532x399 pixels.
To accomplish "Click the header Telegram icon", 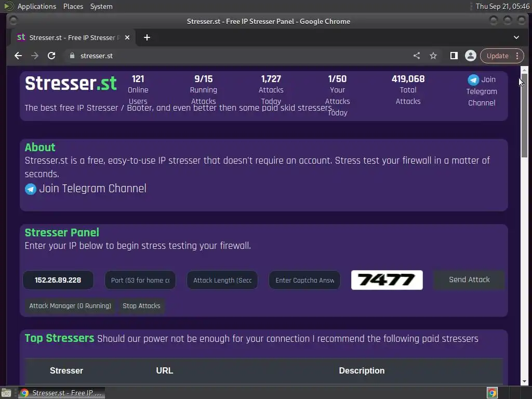I will [x=473, y=80].
